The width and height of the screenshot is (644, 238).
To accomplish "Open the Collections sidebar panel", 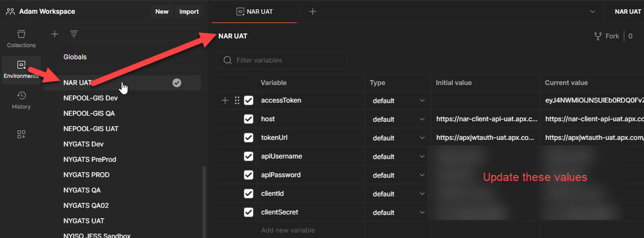I will point(21,39).
